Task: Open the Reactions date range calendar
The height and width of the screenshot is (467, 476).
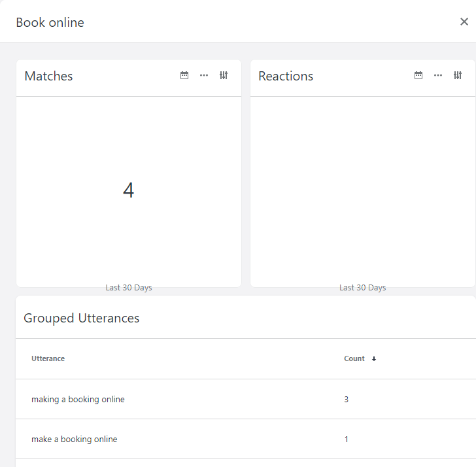Action: pyautogui.click(x=418, y=76)
